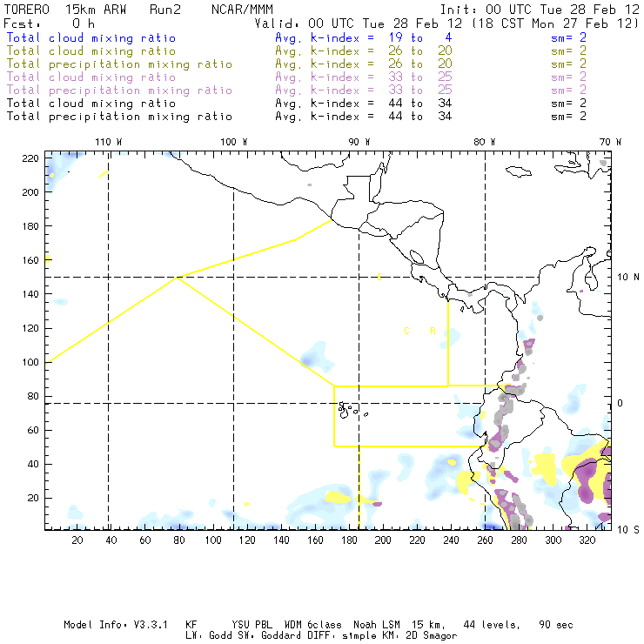
Task: Select the '100 W' longitude label
Action: (x=234, y=142)
